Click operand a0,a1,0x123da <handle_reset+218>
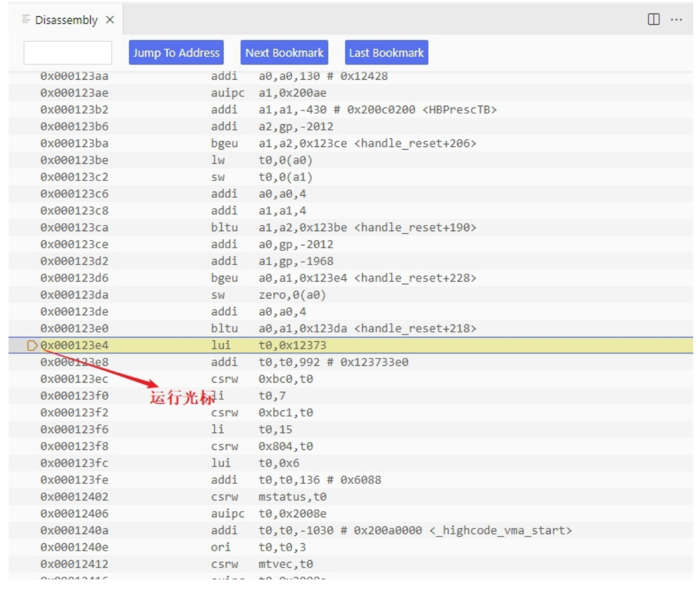This screenshot has width=700, height=589. (368, 328)
